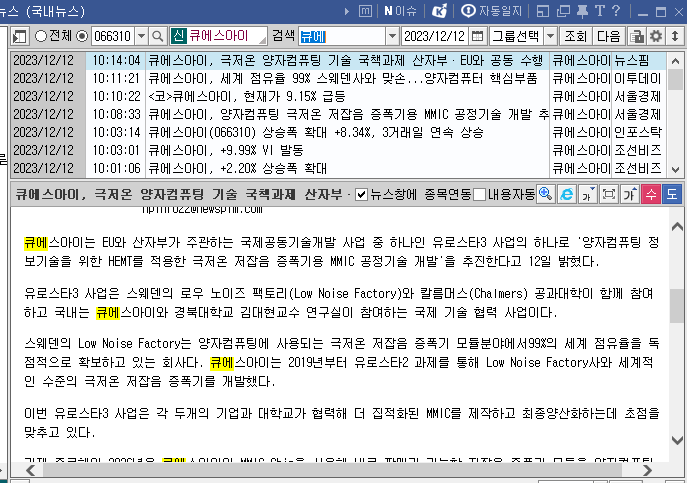The image size is (687, 483).
Task: Click the date field 2023/12/12
Action: [435, 36]
